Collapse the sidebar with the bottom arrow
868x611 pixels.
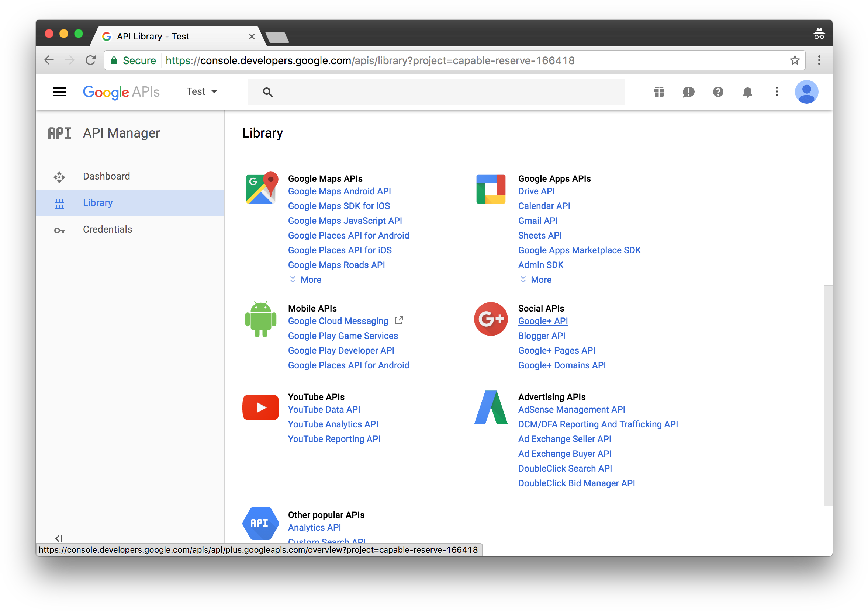coord(59,538)
